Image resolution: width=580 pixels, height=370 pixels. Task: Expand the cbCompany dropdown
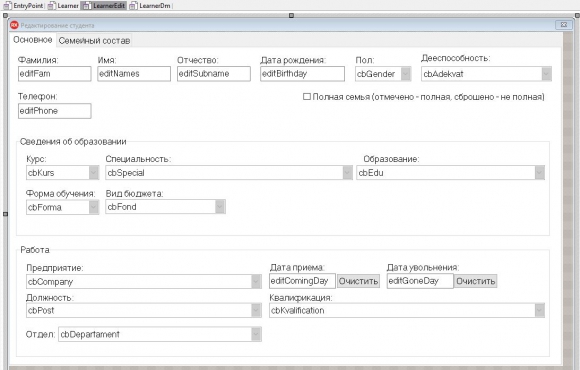point(256,282)
